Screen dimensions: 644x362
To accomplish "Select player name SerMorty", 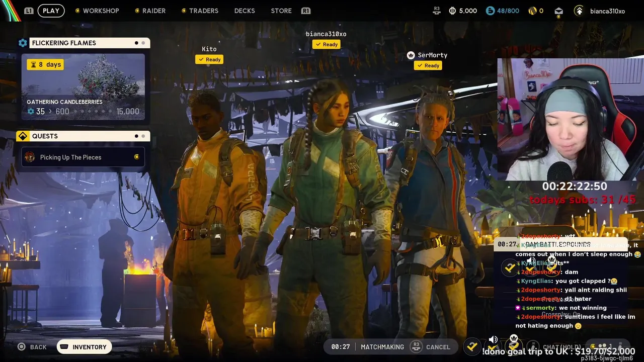I will (x=432, y=55).
